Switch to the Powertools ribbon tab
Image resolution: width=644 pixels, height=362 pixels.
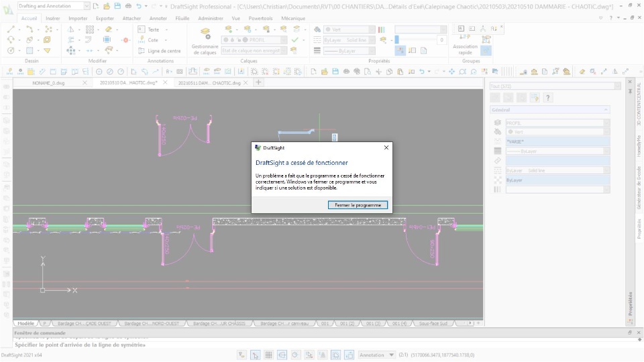[x=260, y=19]
